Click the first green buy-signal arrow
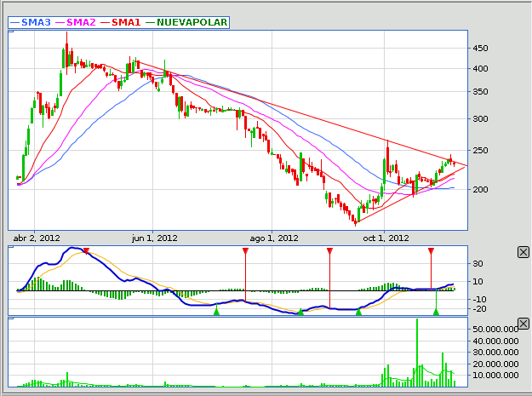Image resolution: width=532 pixels, height=396 pixels. pos(216,312)
